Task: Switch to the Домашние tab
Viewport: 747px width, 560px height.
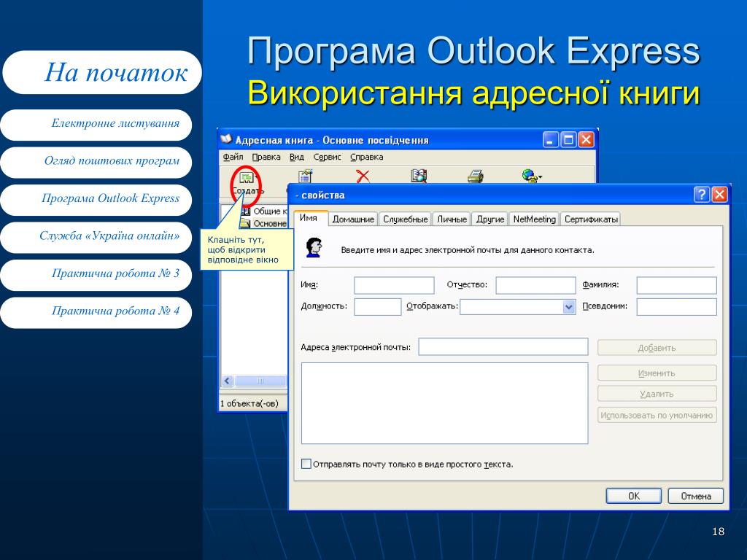Action: [x=353, y=219]
